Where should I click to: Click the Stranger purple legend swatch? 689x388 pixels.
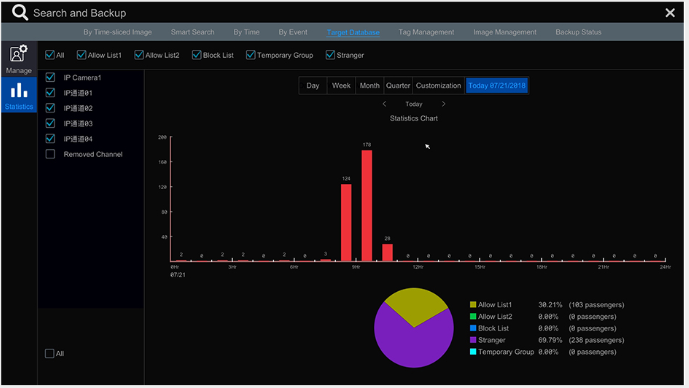pos(473,340)
